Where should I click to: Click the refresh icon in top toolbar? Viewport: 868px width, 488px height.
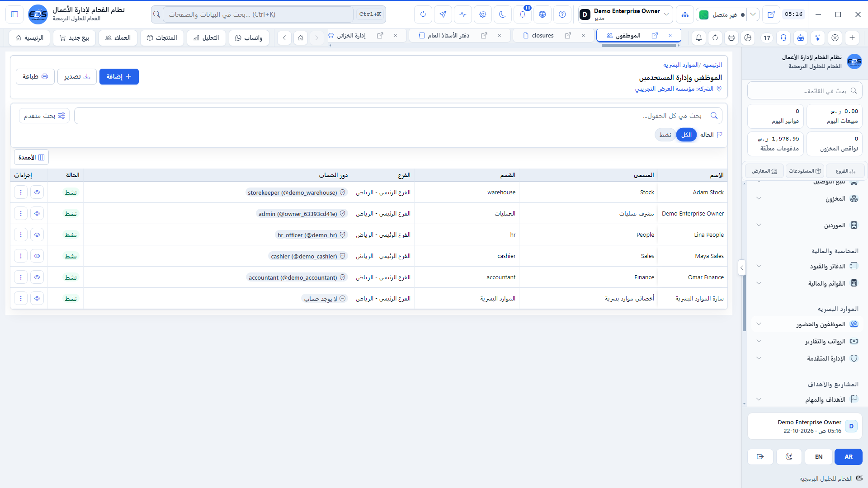pos(423,14)
